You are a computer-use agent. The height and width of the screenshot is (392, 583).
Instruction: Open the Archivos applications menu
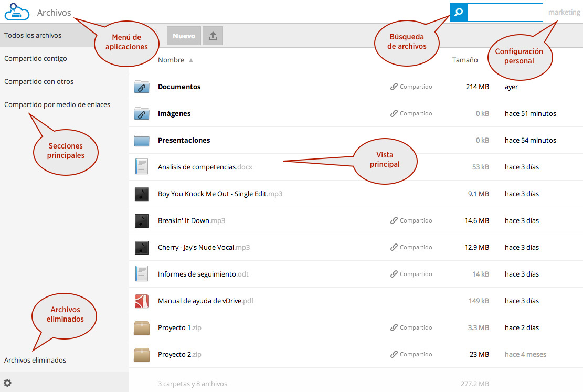54,13
